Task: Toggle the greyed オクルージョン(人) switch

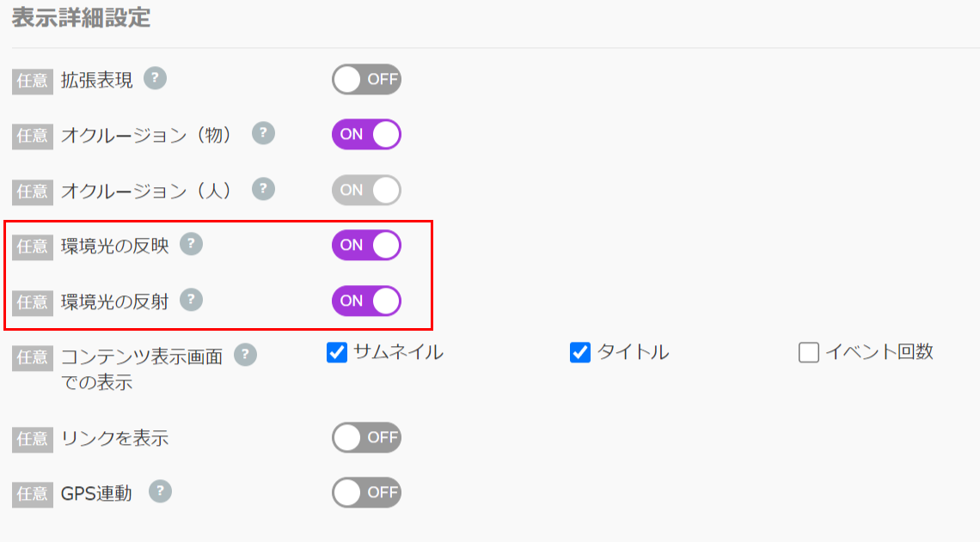Action: pos(366,190)
